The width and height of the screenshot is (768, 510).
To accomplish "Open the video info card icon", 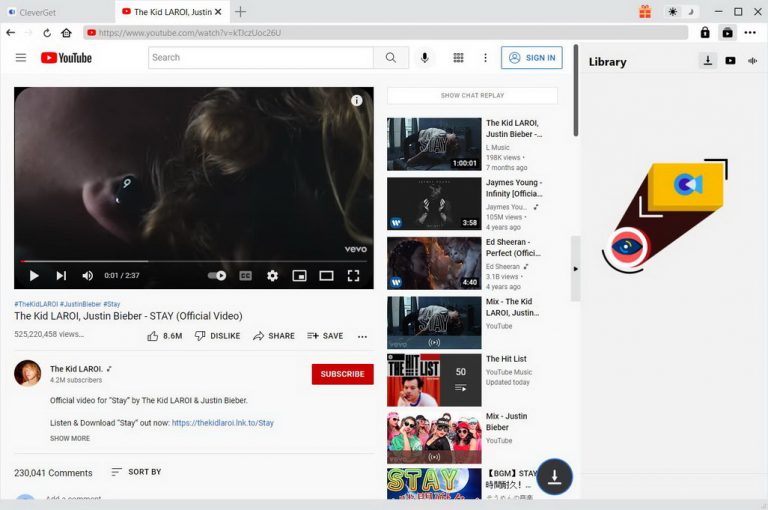I will (357, 100).
